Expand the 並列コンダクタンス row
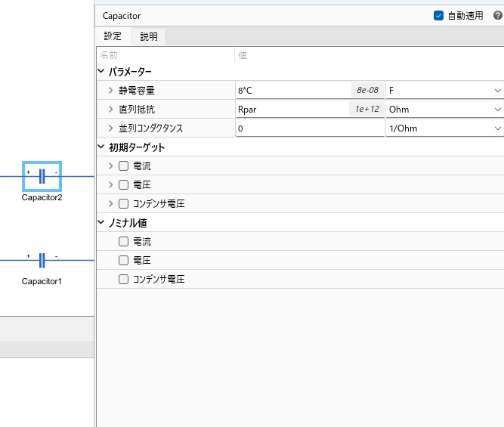Image resolution: width=504 pixels, height=427 pixels. click(x=110, y=128)
